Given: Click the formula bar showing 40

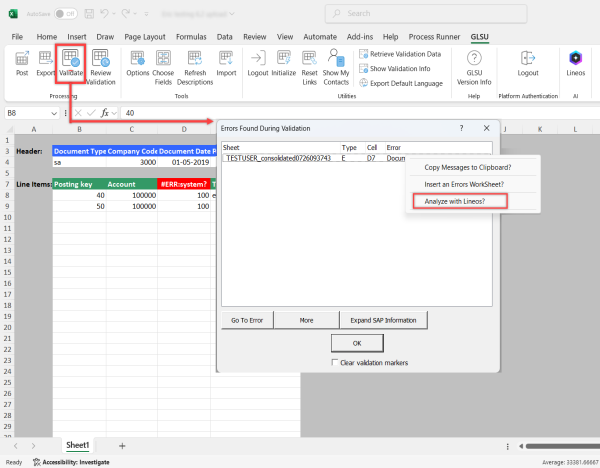Looking at the screenshot, I should (360, 113).
